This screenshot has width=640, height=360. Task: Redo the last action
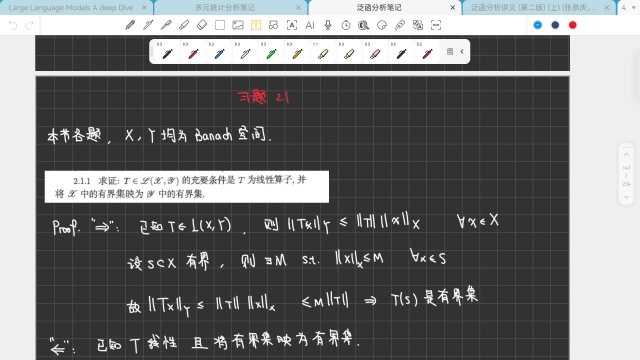29,26
